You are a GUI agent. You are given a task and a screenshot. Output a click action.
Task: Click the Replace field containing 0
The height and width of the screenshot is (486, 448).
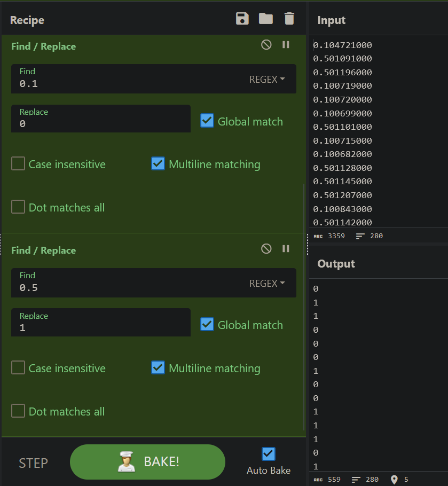click(101, 119)
